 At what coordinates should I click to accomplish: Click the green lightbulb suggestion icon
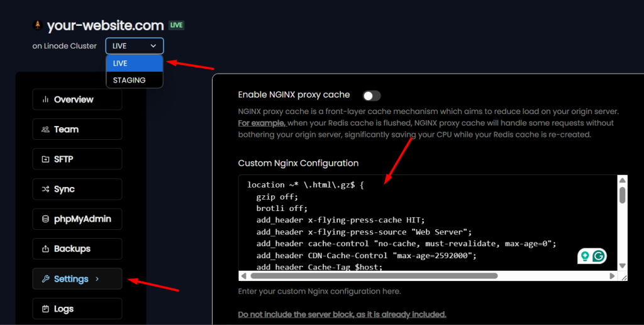[585, 256]
